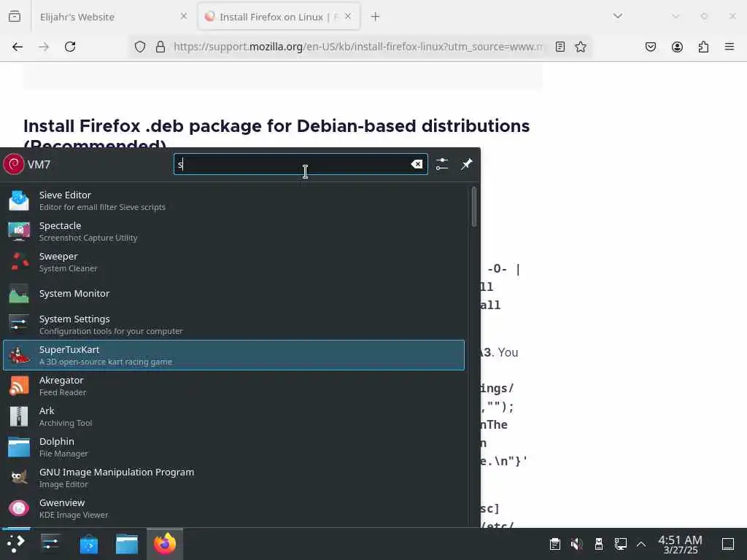
Task: Expand the list all tabs dropdown
Action: tap(618, 16)
